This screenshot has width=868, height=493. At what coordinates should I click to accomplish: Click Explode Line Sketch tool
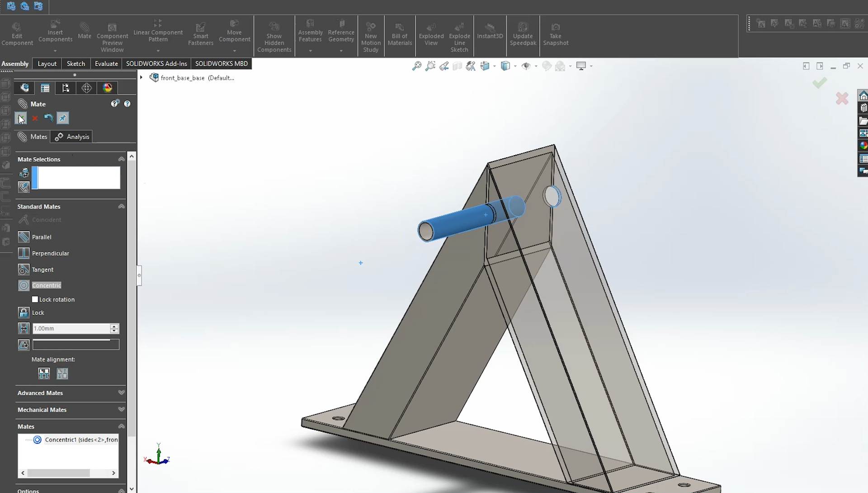pos(459,37)
